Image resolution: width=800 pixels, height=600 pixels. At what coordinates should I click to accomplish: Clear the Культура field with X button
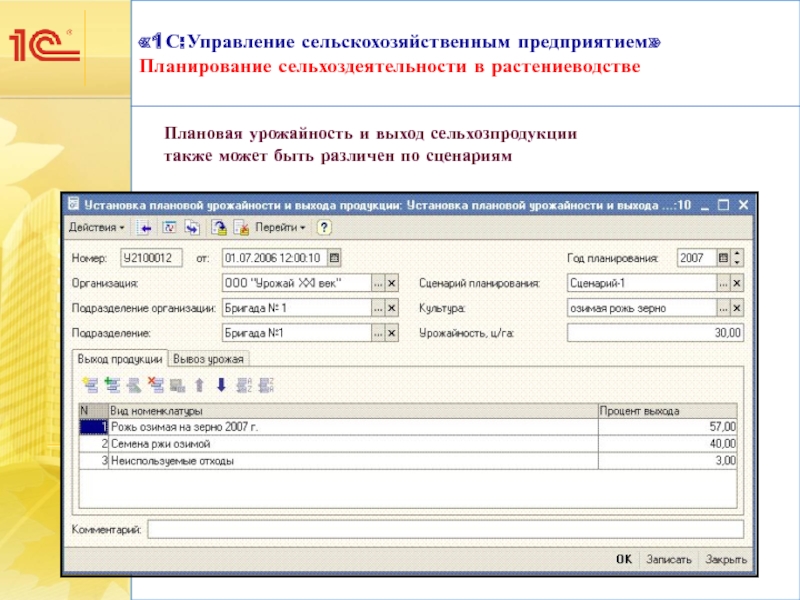[737, 308]
